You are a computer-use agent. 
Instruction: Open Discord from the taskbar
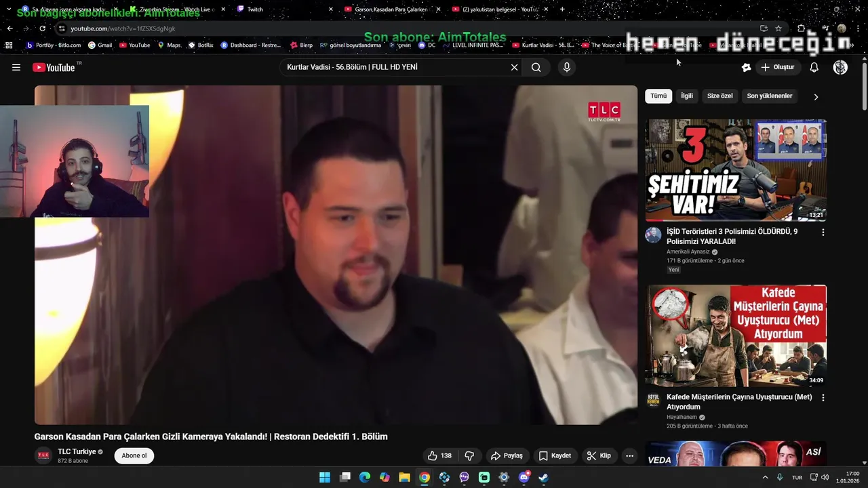[x=524, y=477]
